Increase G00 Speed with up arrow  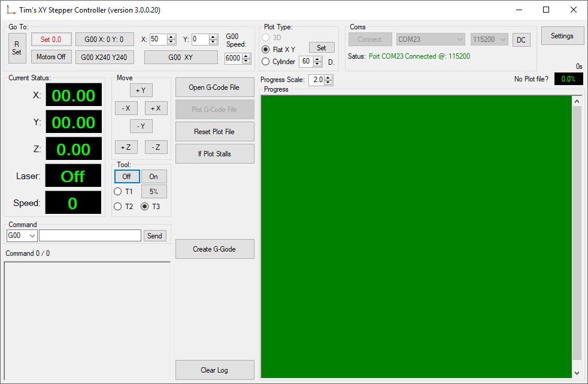coord(246,56)
